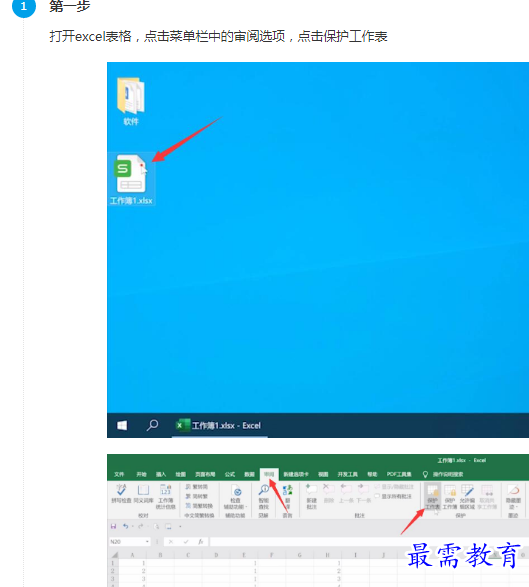Open the Undo history dropdown arrow
Image resolution: width=529 pixels, height=587 pixels.
click(133, 526)
